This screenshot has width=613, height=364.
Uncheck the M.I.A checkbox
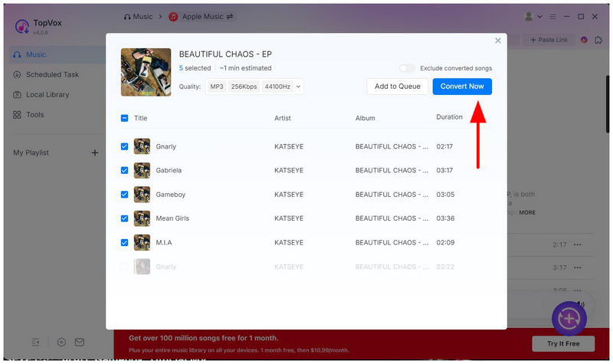tap(124, 243)
